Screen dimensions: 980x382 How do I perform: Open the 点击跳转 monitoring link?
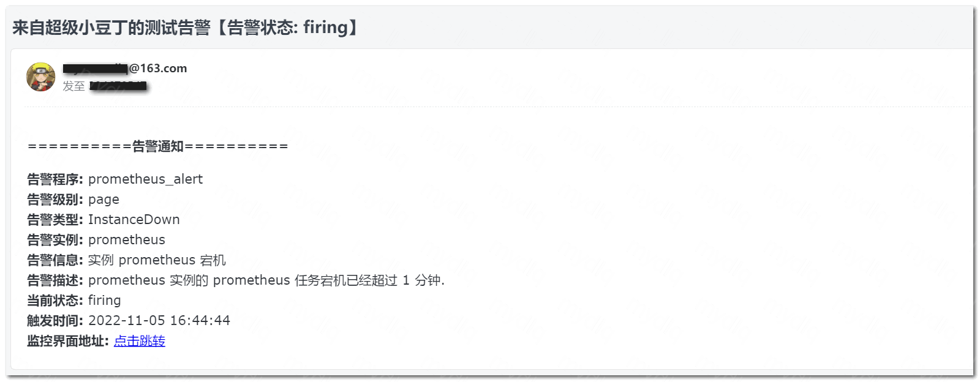(140, 341)
